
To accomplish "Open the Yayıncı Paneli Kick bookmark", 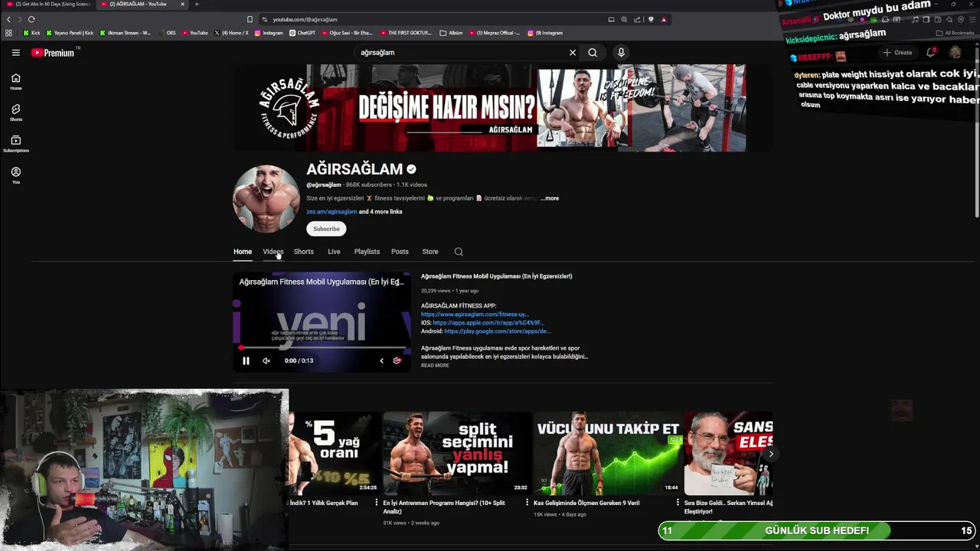I will pos(70,33).
